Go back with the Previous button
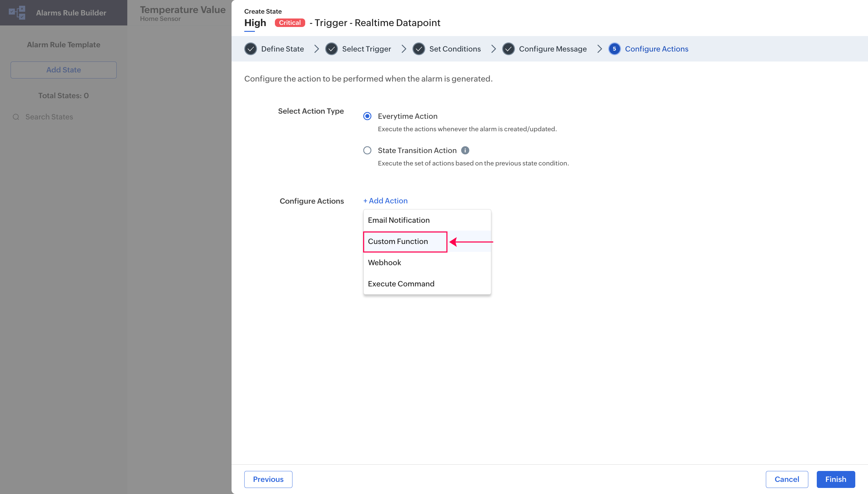Viewport: 868px width, 494px height. [268, 479]
